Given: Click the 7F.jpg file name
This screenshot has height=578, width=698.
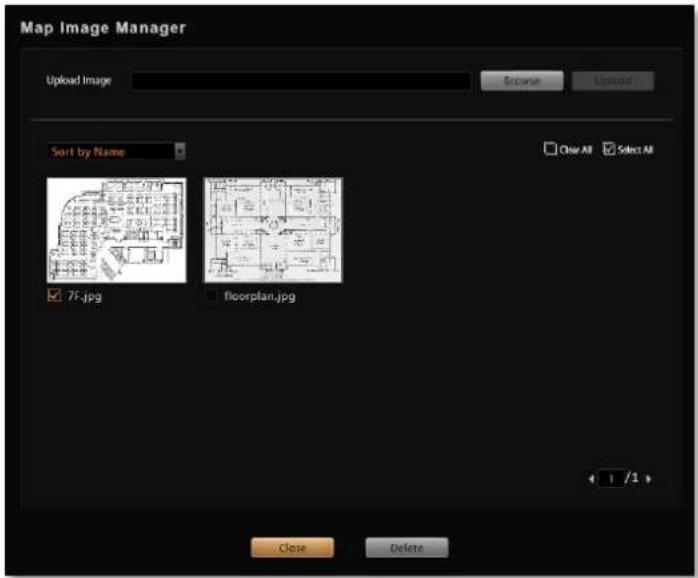Looking at the screenshot, I should [85, 296].
